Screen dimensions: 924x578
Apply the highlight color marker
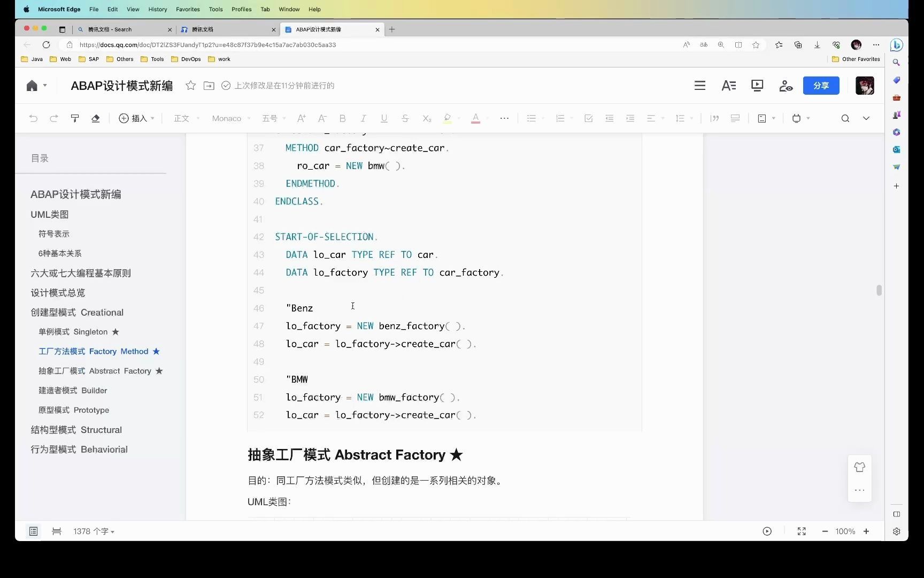(x=448, y=118)
